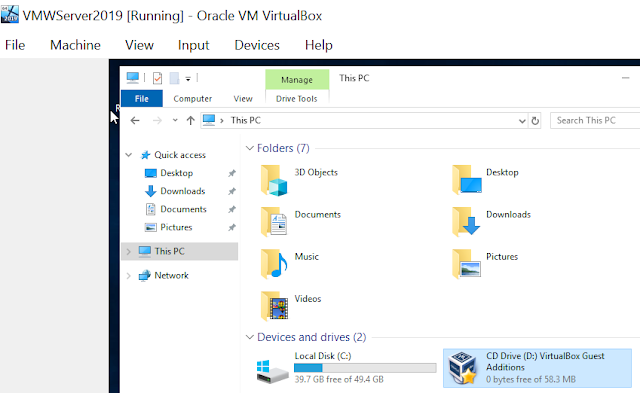
Task: Click the '3D Objects' folder name
Action: click(x=316, y=172)
